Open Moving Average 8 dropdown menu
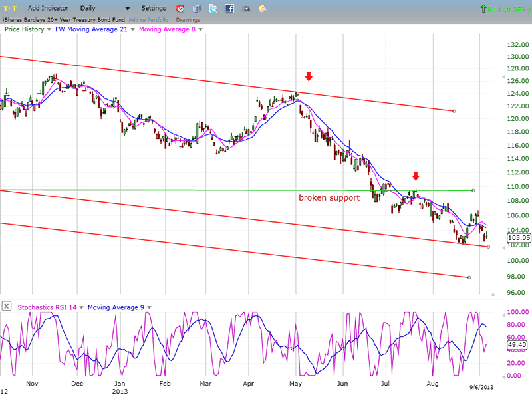This screenshot has height=395, width=532. pos(201,29)
